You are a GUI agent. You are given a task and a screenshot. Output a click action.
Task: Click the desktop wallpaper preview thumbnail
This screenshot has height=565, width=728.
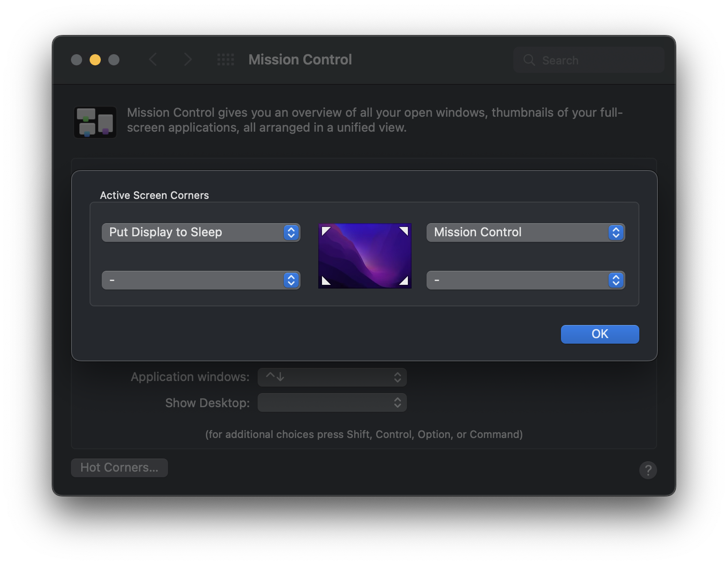pos(365,256)
